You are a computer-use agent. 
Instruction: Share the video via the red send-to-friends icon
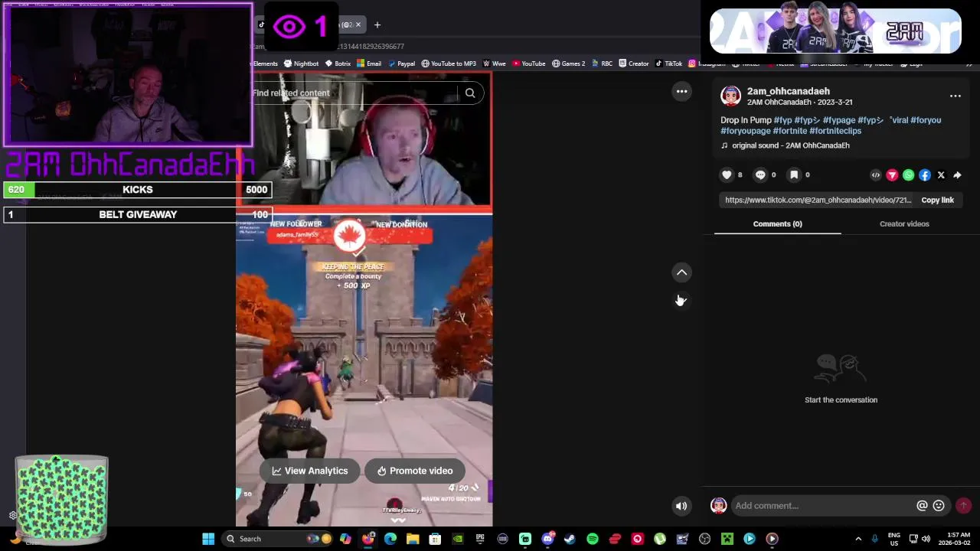pos(892,175)
